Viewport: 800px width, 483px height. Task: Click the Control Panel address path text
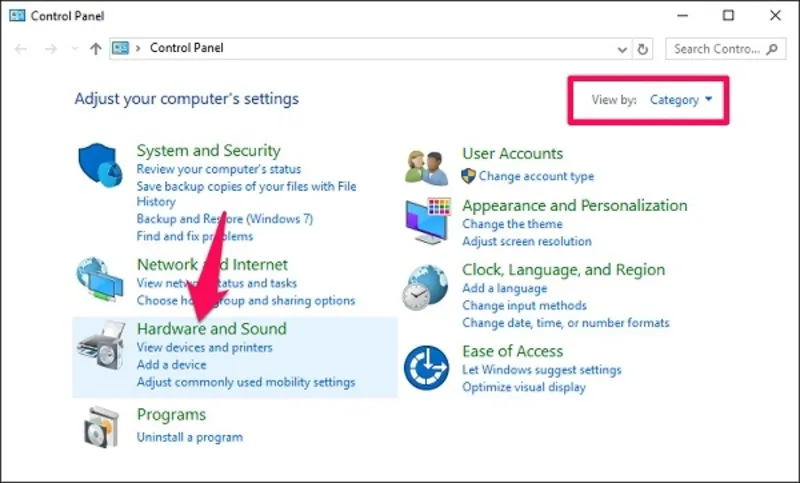coord(186,48)
